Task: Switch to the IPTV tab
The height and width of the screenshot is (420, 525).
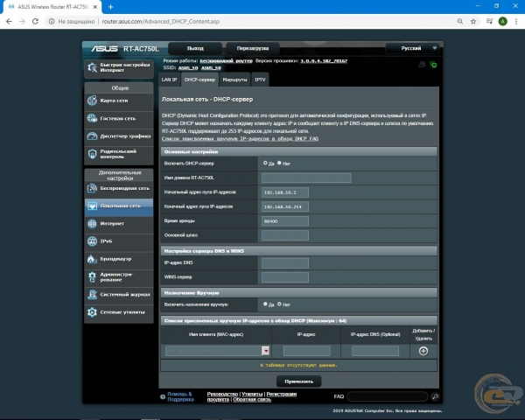Action: [x=260, y=79]
